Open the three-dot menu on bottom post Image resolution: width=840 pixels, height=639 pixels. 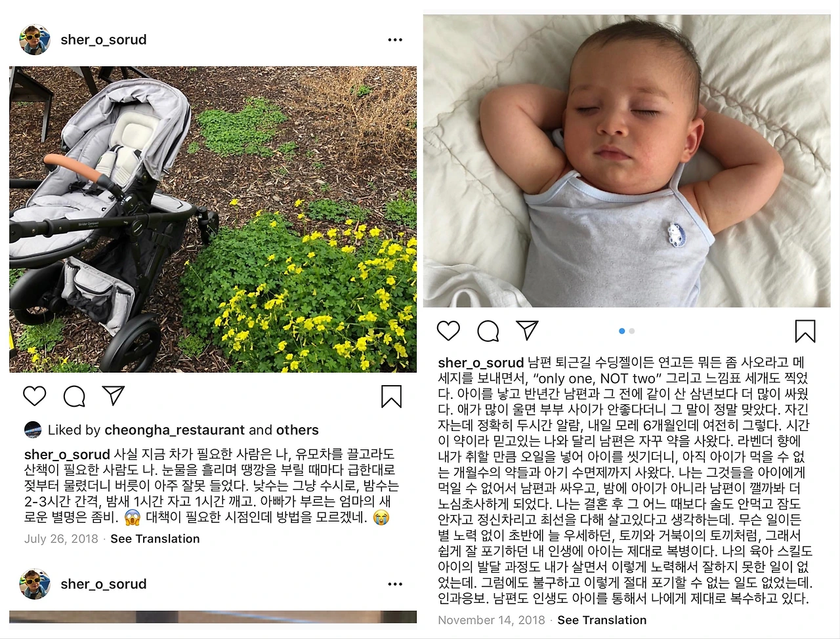pyautogui.click(x=395, y=584)
